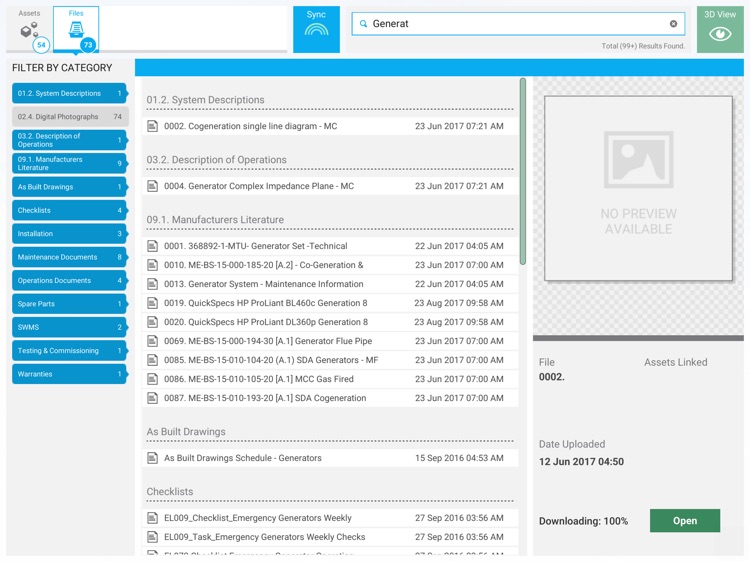This screenshot has width=750, height=562.
Task: Toggle As Built Drawings category filter
Action: [70, 187]
